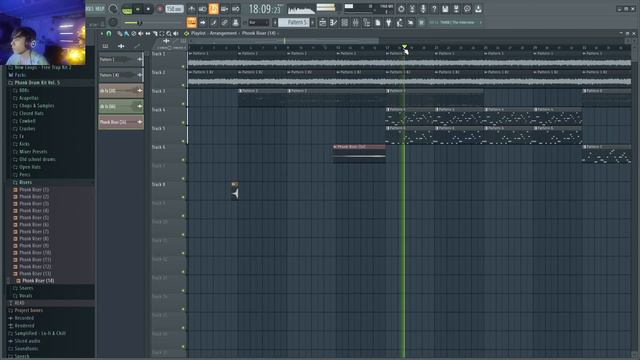640x360 pixels.
Task: Open the HELP menu
Action: click(x=99, y=9)
